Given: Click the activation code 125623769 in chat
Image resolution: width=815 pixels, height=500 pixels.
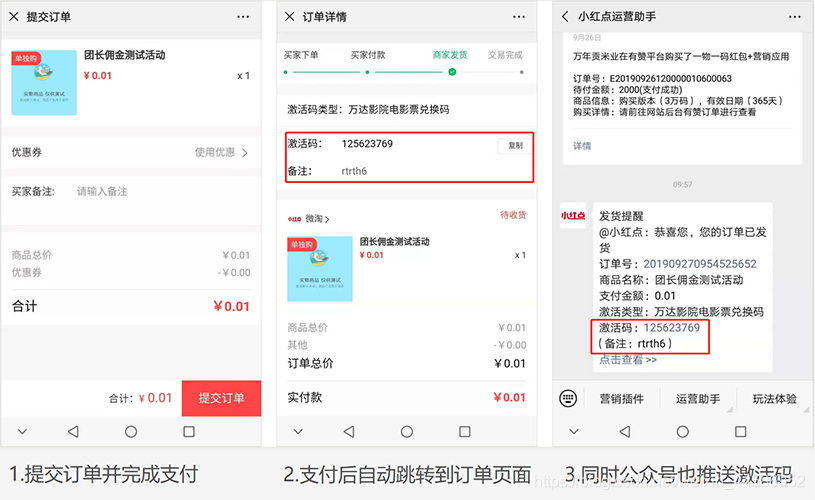Looking at the screenshot, I should pyautogui.click(x=672, y=327).
